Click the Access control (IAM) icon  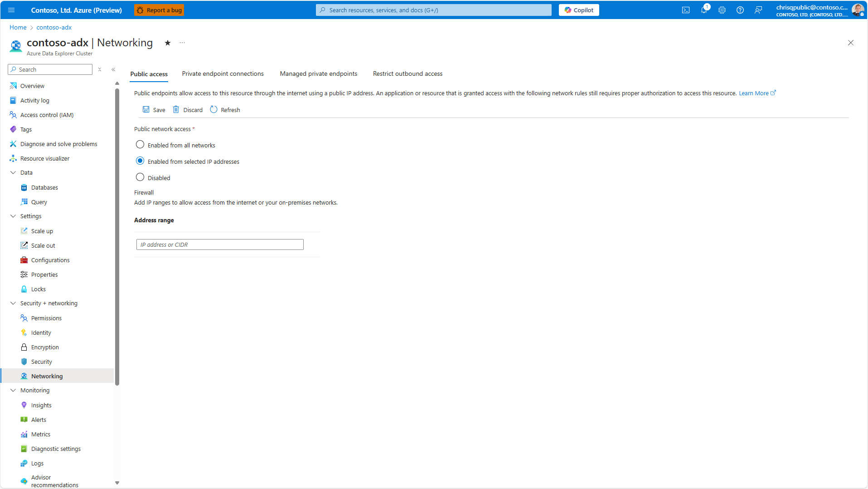click(x=13, y=115)
